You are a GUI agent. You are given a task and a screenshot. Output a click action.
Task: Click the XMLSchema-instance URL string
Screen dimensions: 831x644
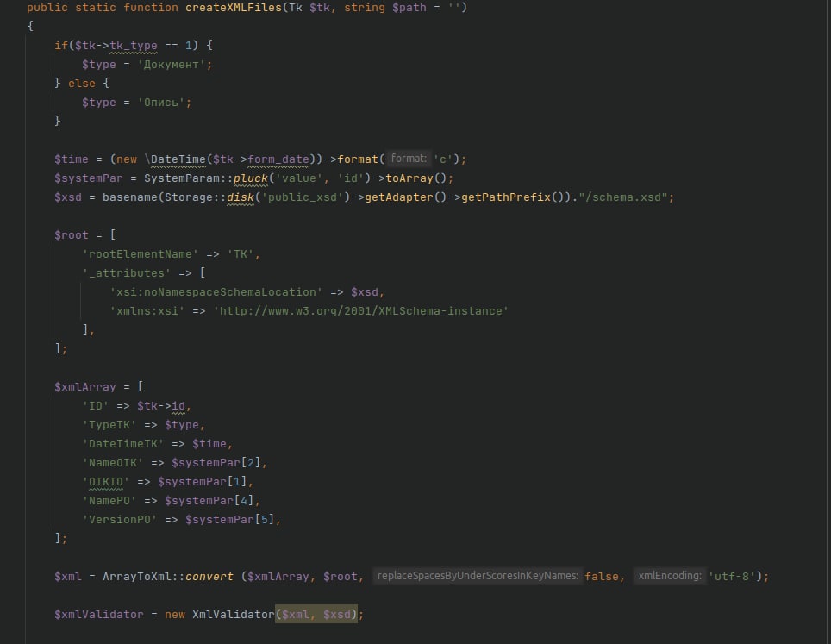pyautogui.click(x=361, y=311)
